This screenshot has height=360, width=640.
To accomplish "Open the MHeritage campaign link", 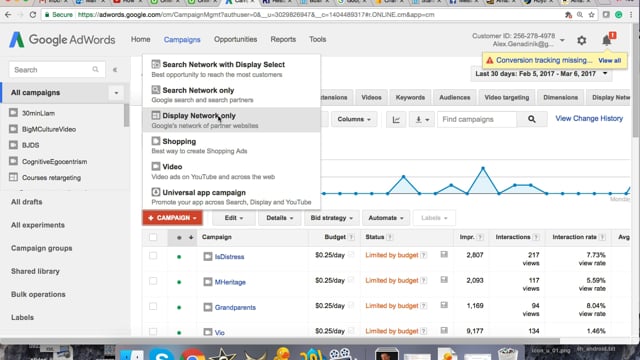I will (230, 282).
